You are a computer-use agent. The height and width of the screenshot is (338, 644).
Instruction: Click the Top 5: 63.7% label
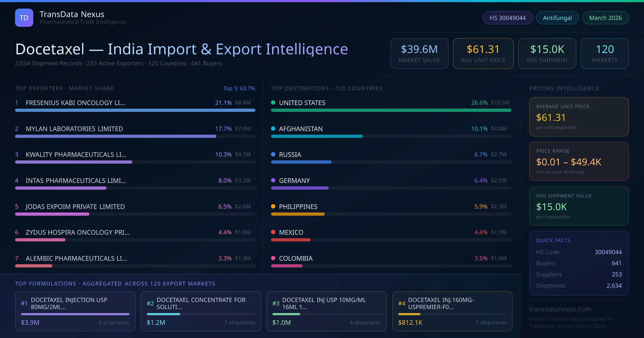(239, 88)
